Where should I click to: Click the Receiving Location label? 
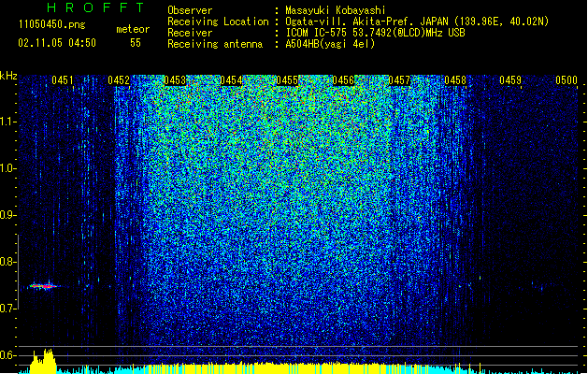coord(218,22)
